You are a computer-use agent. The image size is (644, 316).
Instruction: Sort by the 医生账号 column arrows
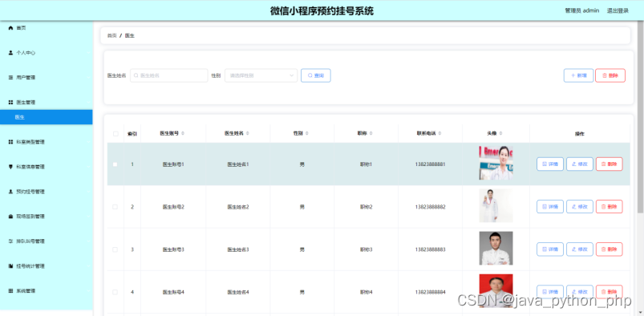183,134
